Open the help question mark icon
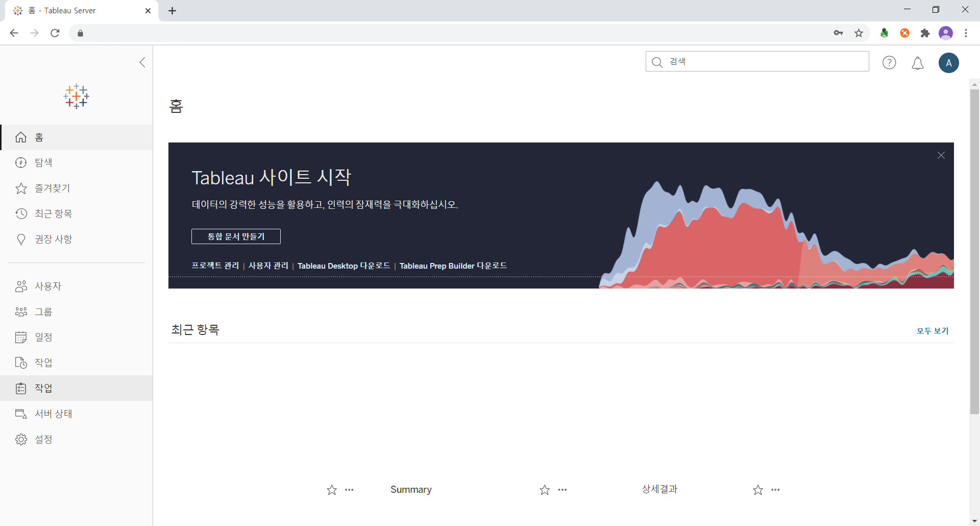The image size is (980, 526). tap(889, 63)
